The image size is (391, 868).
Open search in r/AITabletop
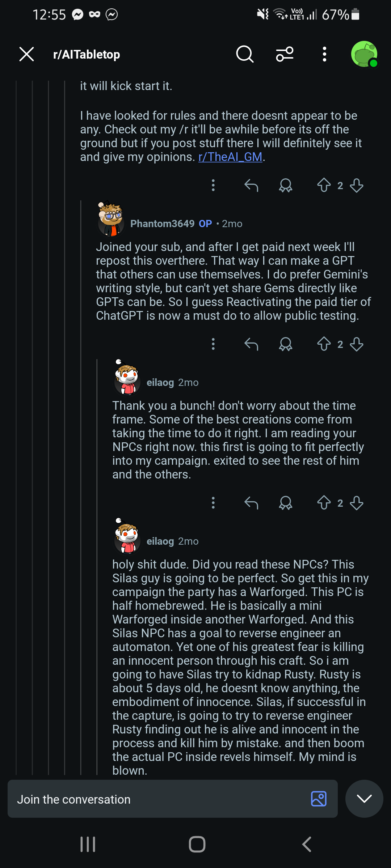pos(245,54)
